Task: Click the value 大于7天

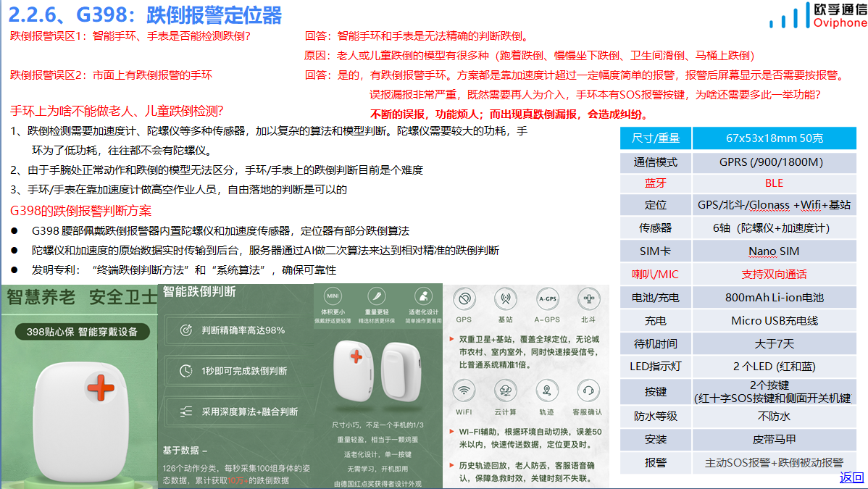Action: click(x=774, y=344)
